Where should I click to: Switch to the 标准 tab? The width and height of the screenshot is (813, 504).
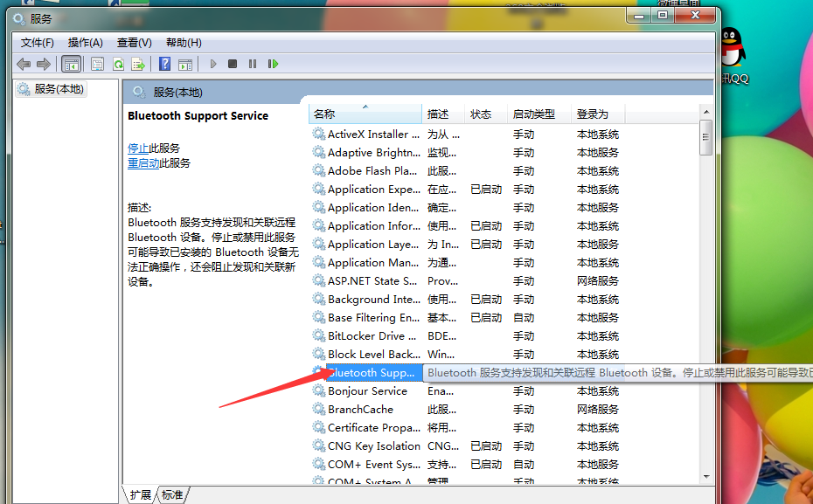172,494
